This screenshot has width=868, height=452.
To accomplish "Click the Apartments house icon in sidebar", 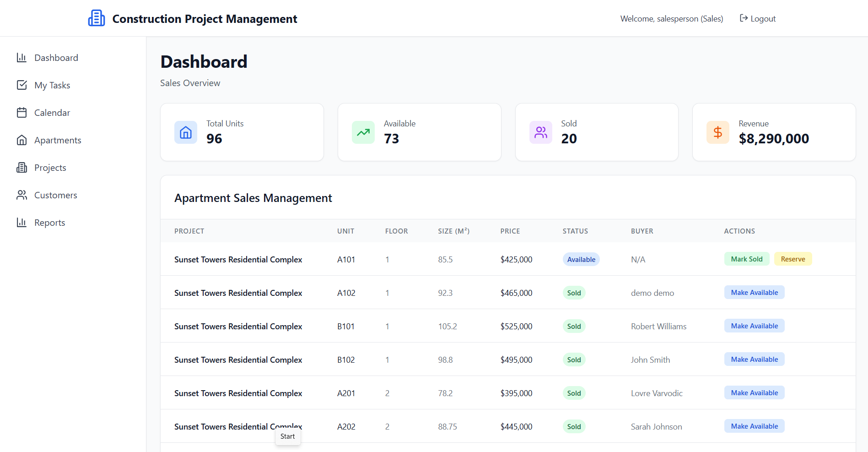I will coord(22,140).
